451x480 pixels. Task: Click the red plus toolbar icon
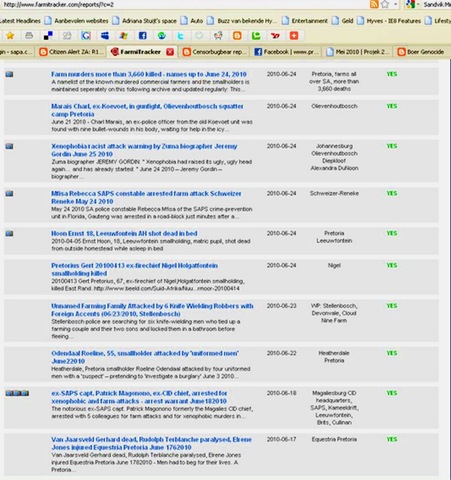[294, 35]
